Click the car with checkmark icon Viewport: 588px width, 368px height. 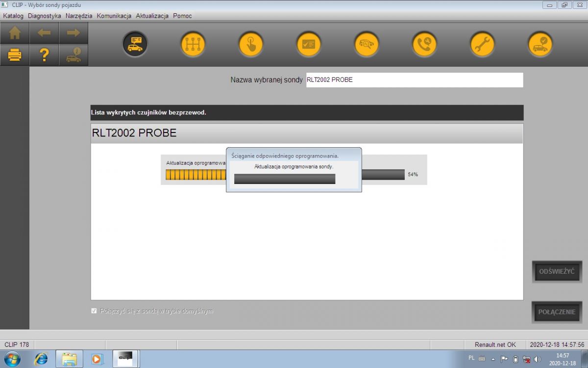(x=540, y=45)
